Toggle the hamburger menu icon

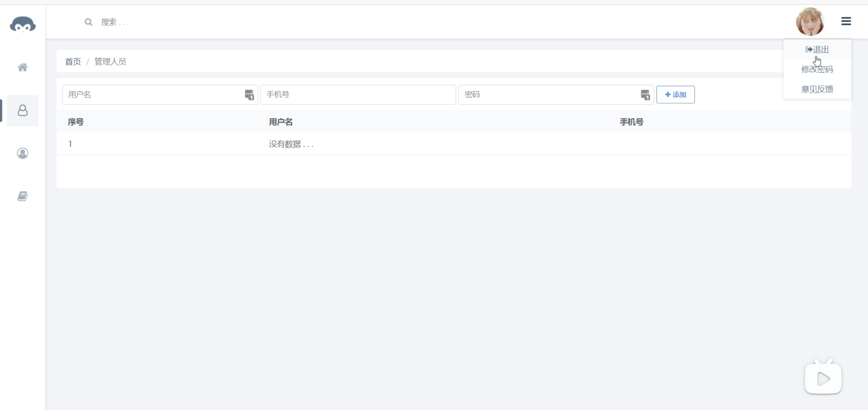846,21
